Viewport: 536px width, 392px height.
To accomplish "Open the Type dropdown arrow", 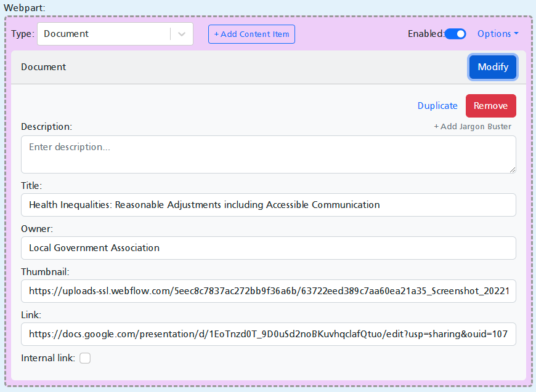I will (x=182, y=34).
